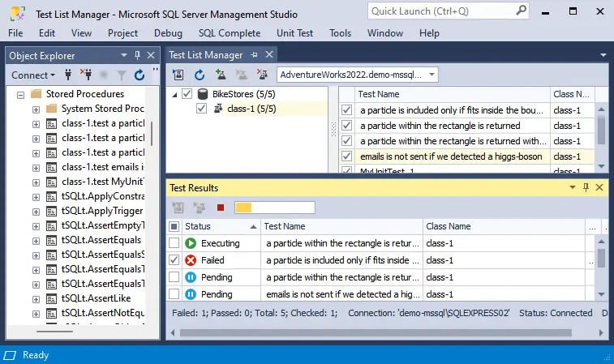Add a new test with flask-plus icon

(221, 75)
